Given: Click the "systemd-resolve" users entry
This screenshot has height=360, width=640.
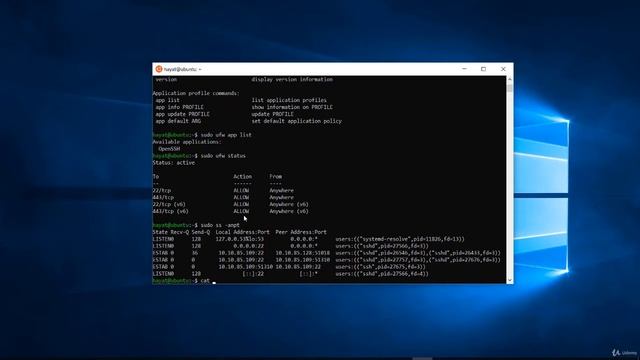Looking at the screenshot, I should tap(400, 239).
